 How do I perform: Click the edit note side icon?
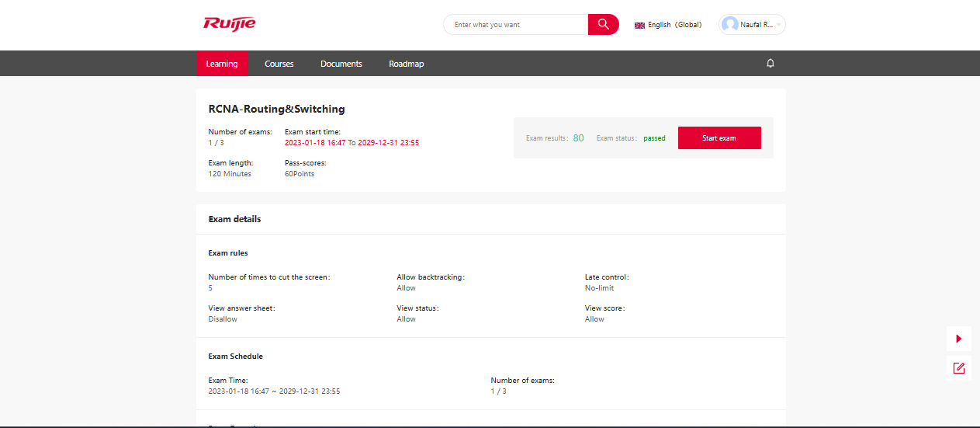click(x=959, y=368)
